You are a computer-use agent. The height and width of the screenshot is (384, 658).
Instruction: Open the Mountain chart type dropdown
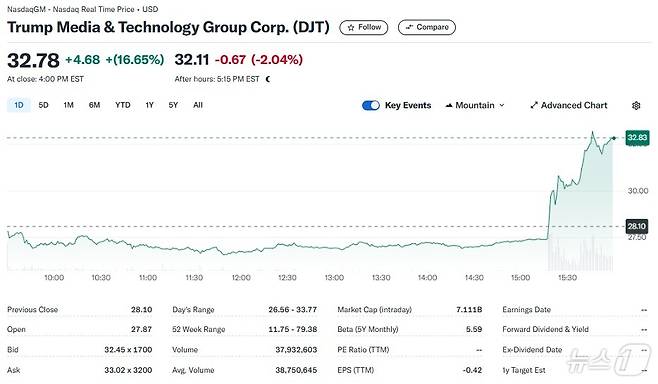475,105
